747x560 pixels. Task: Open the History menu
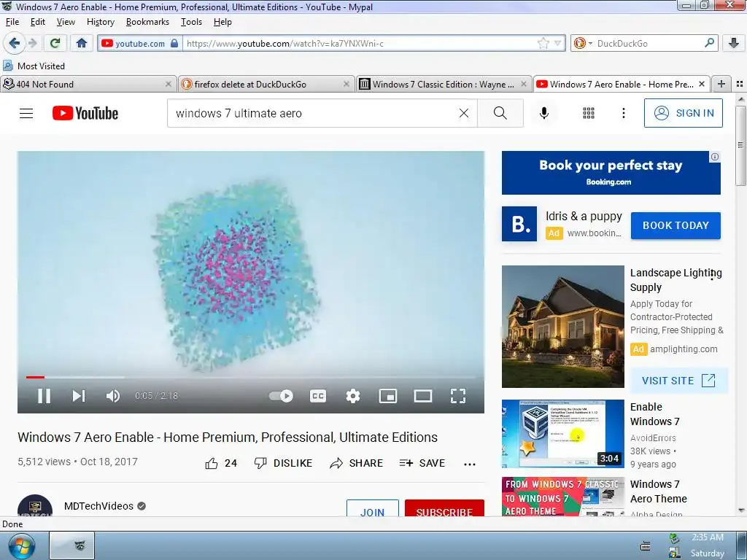tap(101, 22)
